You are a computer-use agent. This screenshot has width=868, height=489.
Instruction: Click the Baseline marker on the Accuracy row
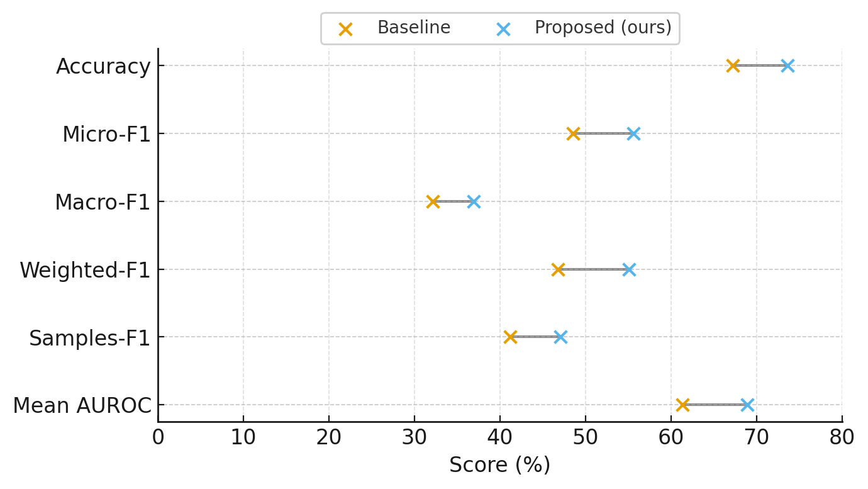pos(733,65)
